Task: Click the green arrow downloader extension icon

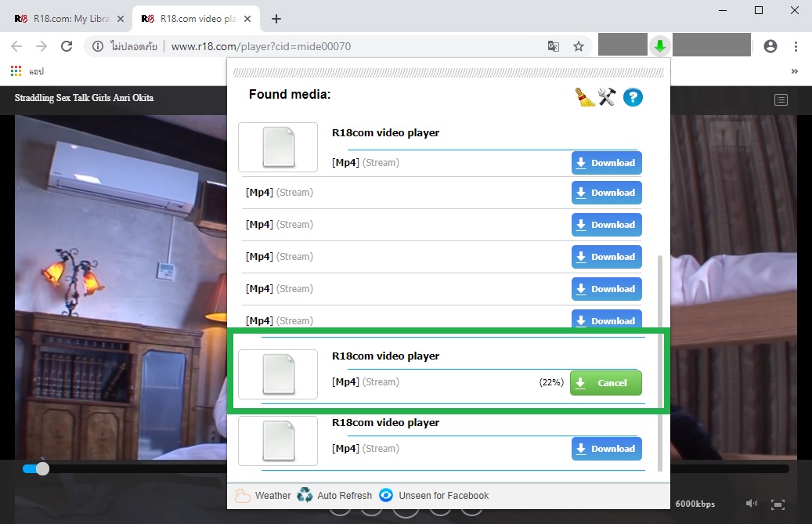Action: [x=659, y=46]
